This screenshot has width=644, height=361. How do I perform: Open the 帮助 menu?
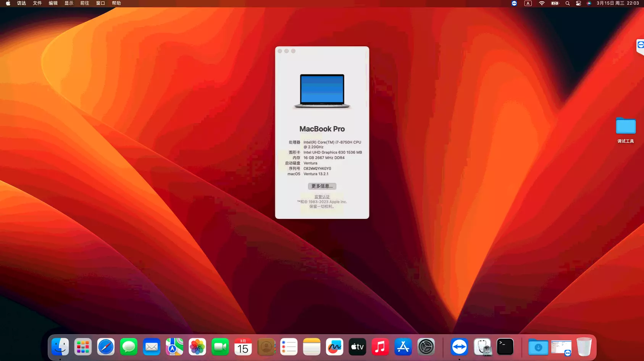[116, 3]
